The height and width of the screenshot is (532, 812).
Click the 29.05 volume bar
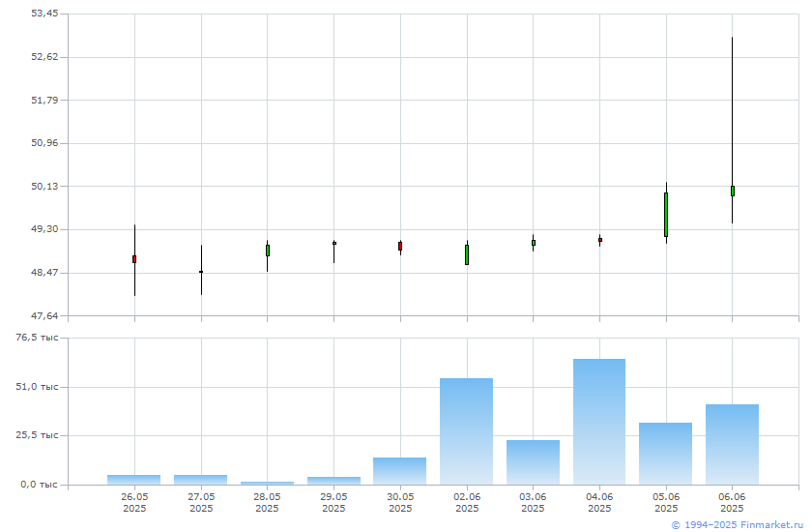pyautogui.click(x=334, y=481)
